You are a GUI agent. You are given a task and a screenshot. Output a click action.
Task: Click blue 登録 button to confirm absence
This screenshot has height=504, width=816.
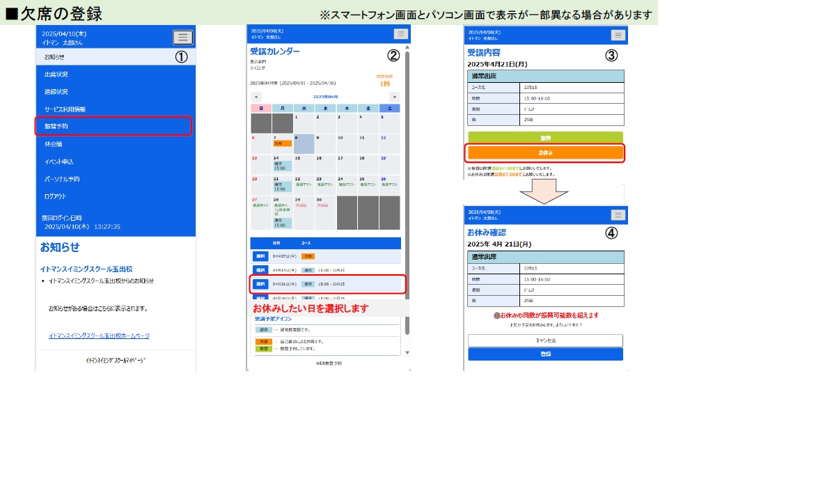point(545,354)
